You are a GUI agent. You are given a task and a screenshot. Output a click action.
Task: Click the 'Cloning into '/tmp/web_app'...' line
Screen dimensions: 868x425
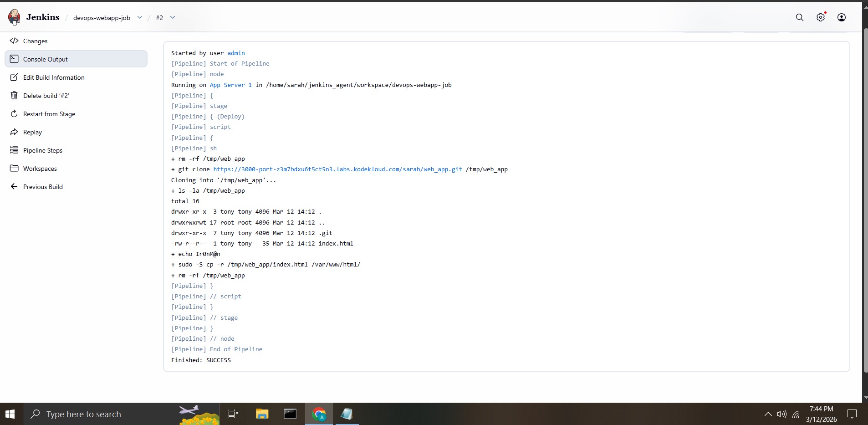(x=224, y=180)
